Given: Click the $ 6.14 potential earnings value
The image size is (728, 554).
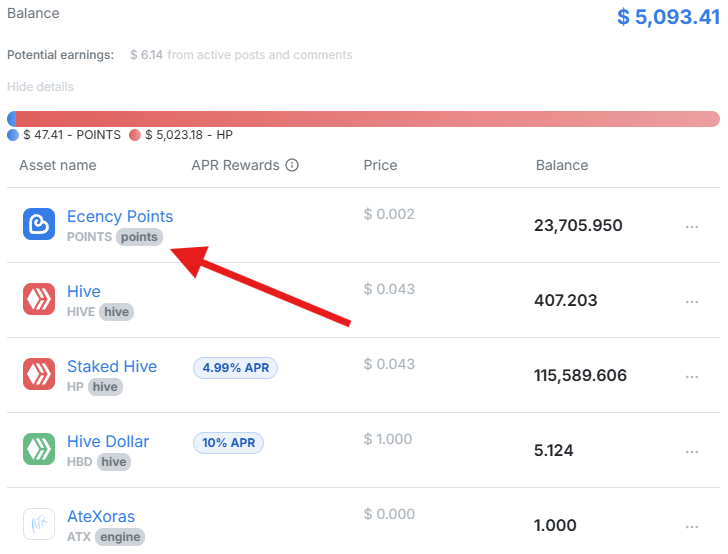Looking at the screenshot, I should pos(146,55).
